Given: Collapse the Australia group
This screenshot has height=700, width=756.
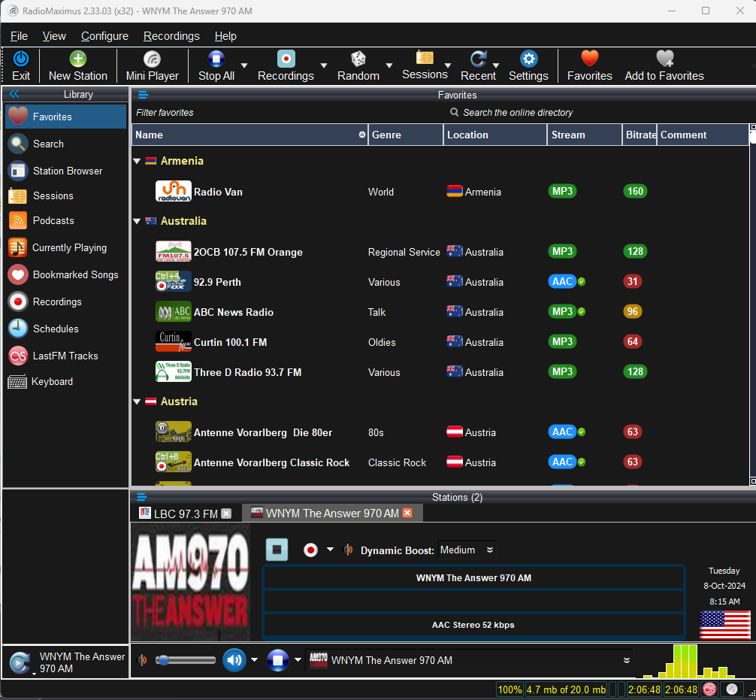Looking at the screenshot, I should [x=137, y=222].
